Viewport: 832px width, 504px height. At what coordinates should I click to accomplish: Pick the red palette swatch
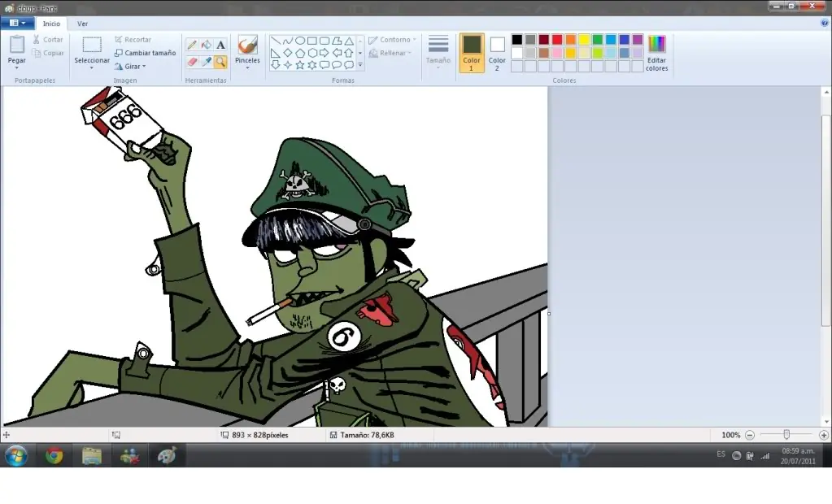point(557,39)
